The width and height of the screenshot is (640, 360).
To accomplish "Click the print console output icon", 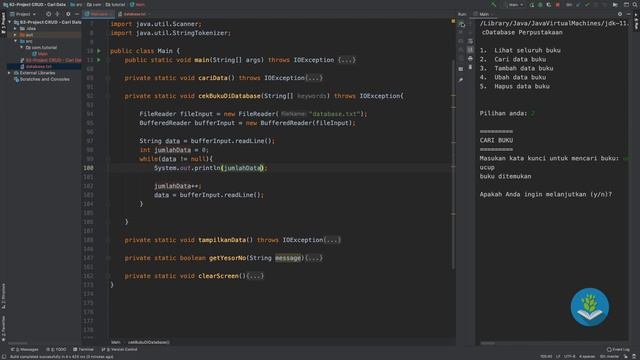I will click(x=470, y=58).
